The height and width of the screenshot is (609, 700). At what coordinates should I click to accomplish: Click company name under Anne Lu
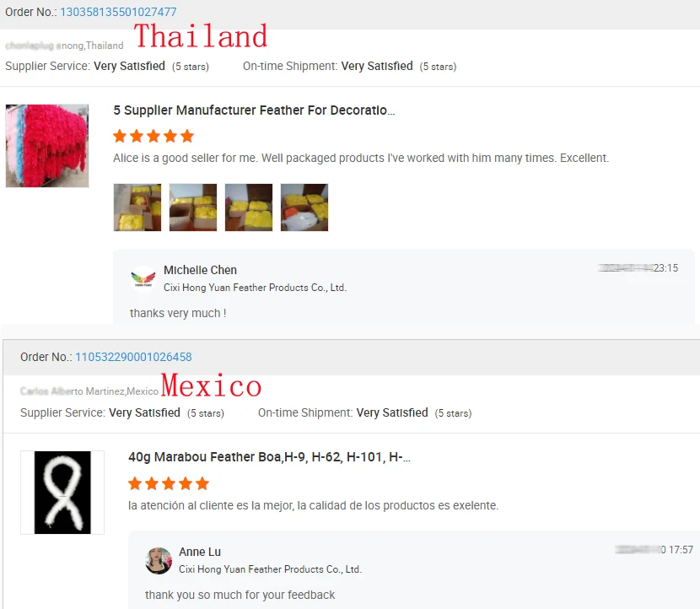pos(270,569)
